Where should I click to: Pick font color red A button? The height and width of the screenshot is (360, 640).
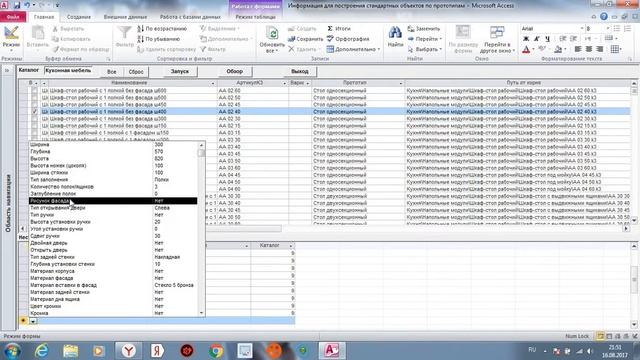click(526, 49)
